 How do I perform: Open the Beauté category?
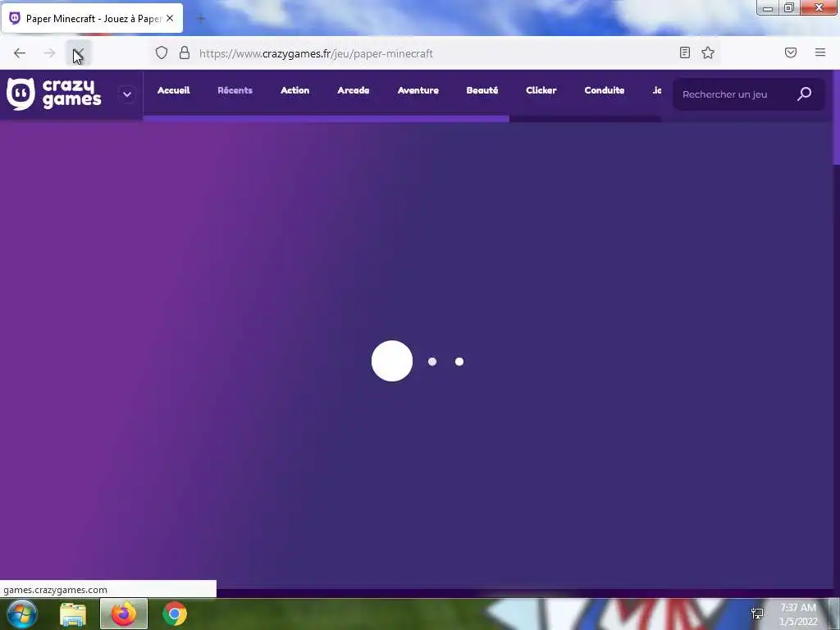pyautogui.click(x=482, y=90)
